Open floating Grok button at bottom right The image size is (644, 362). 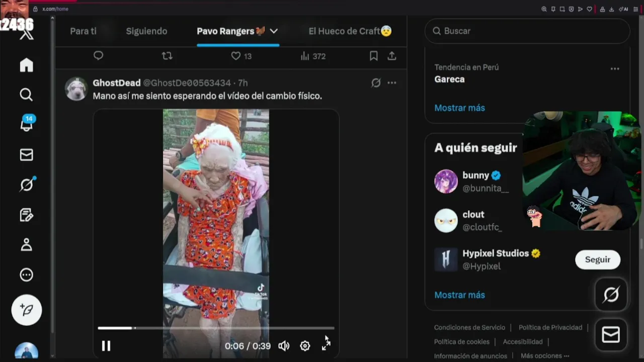click(x=611, y=295)
